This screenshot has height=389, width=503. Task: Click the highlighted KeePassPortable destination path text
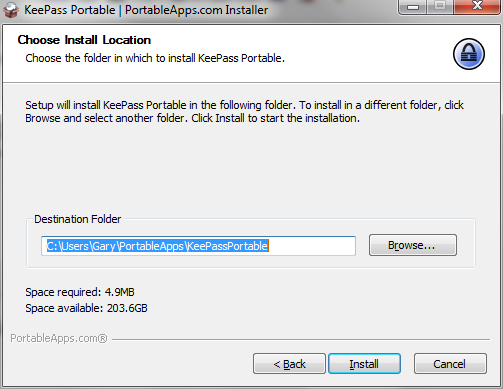pyautogui.click(x=157, y=246)
